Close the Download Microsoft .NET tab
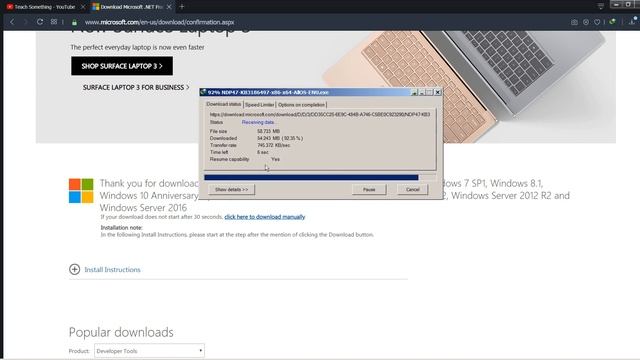This screenshot has height=360, width=640. point(169,7)
